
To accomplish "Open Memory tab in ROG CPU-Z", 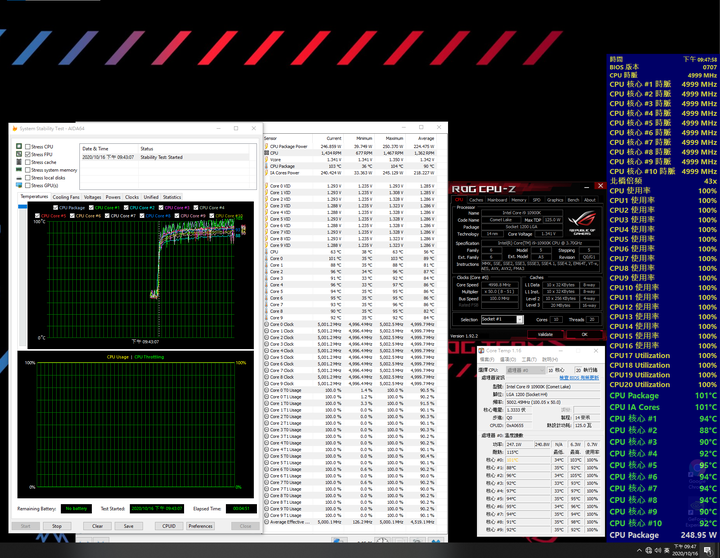I will 518,200.
